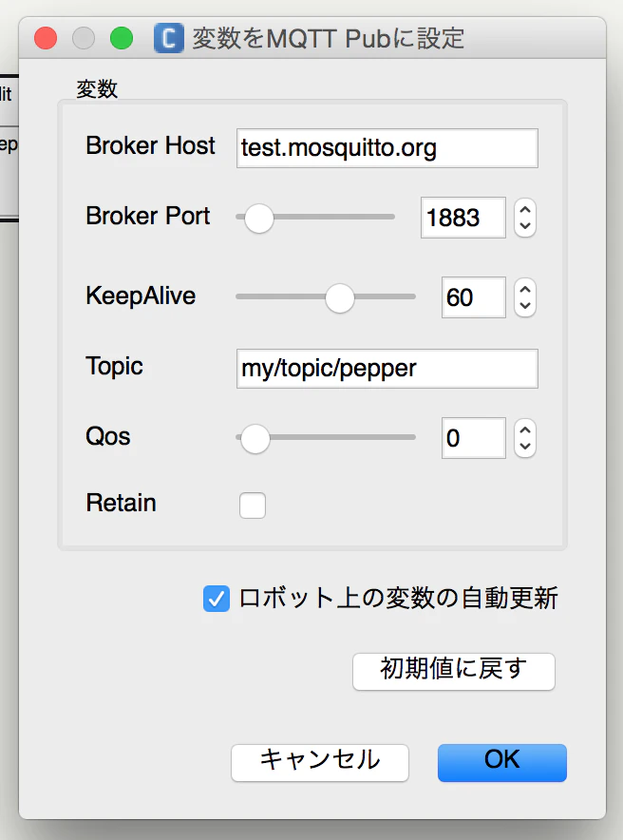Click the 初期値に戻す reset button
The width and height of the screenshot is (623, 840).
[x=454, y=671]
